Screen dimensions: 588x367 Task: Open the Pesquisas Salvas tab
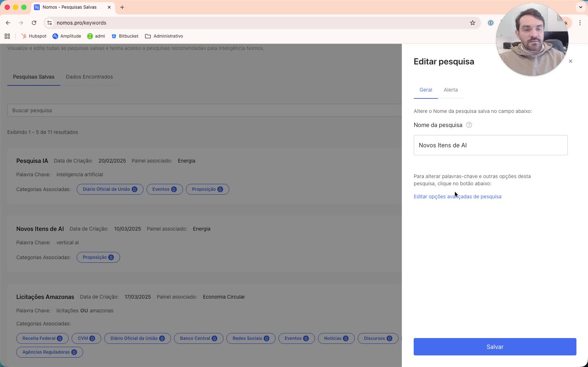point(34,77)
